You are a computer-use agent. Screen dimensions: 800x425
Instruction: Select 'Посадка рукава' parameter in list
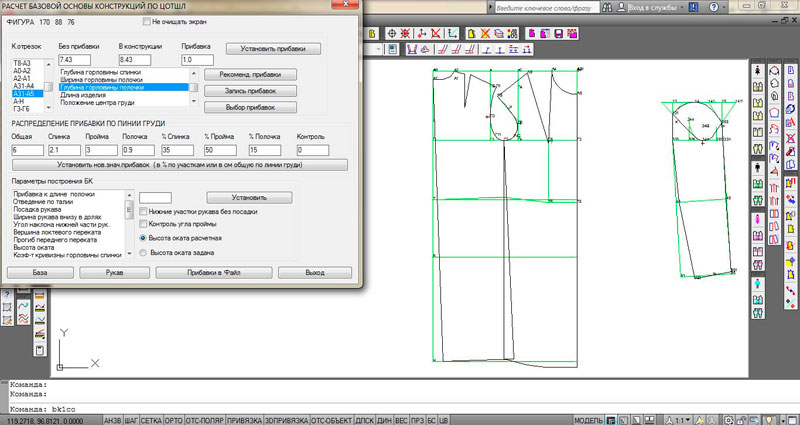[68, 209]
